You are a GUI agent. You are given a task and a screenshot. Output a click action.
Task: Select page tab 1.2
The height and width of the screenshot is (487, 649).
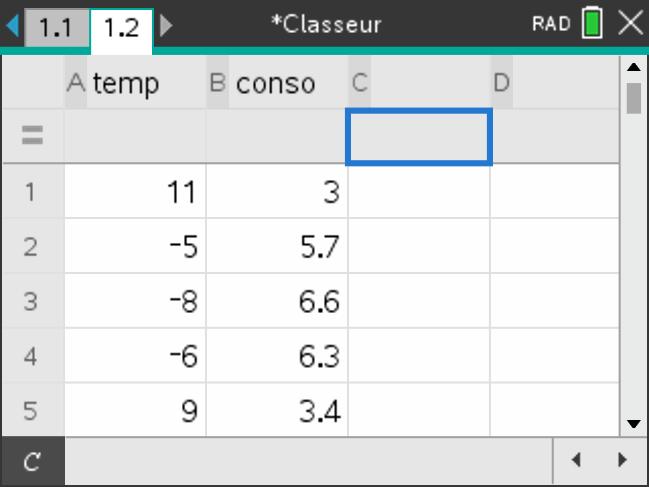[x=120, y=27]
